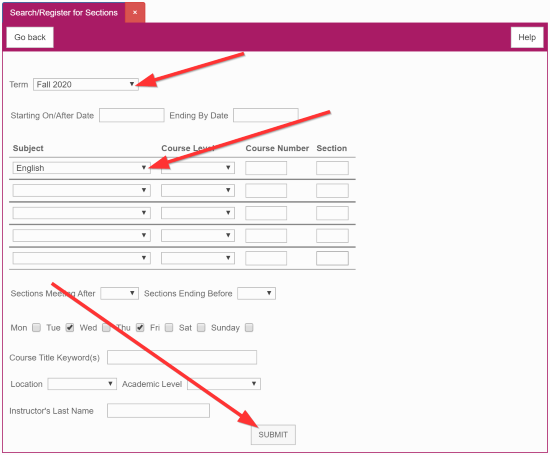Open the third row Course Level dropdown

(198, 213)
